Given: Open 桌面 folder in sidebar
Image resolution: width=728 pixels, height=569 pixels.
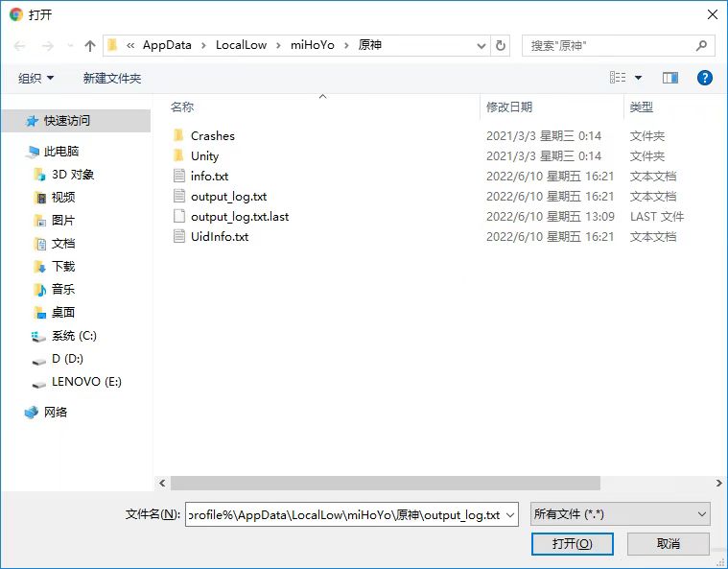Looking at the screenshot, I should point(62,312).
